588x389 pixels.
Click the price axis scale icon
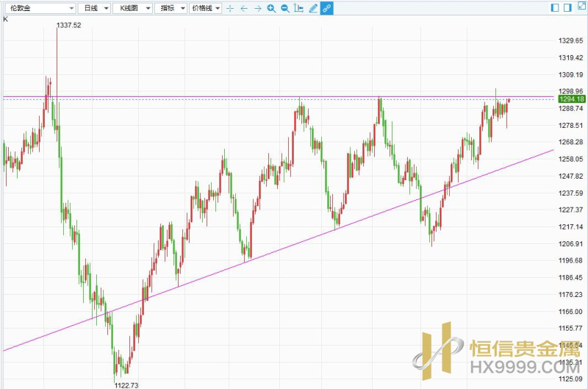tap(298, 8)
